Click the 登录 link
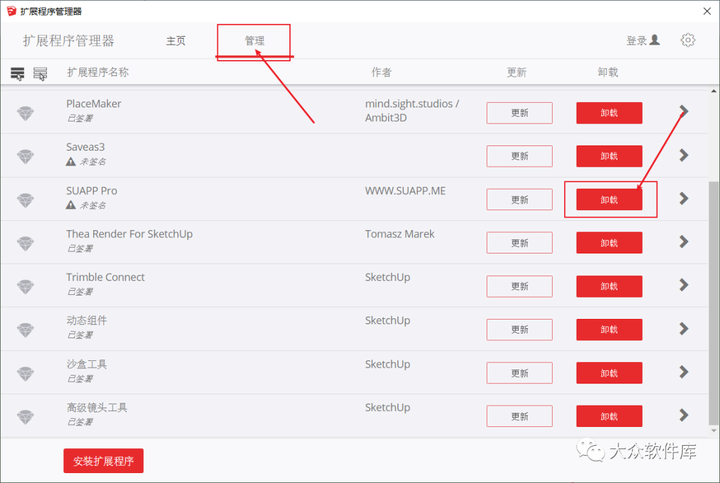This screenshot has width=720, height=483. tap(636, 41)
